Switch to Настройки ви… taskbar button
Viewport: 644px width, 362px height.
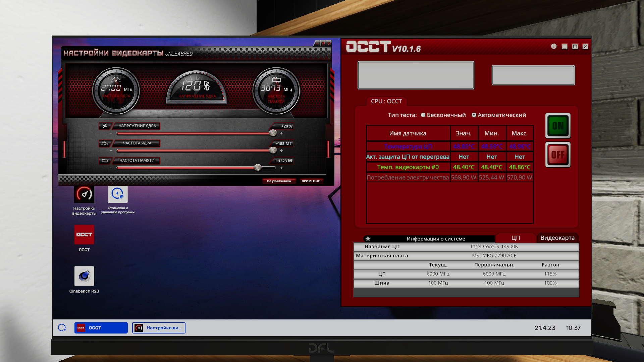pyautogui.click(x=159, y=328)
